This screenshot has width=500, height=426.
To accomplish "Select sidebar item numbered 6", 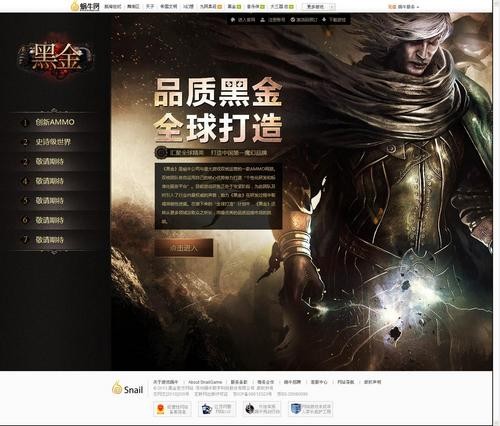I will (55, 220).
